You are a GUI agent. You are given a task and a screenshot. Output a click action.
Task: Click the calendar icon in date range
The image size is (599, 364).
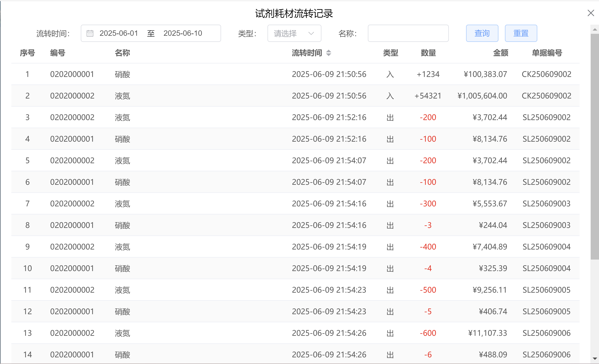90,33
